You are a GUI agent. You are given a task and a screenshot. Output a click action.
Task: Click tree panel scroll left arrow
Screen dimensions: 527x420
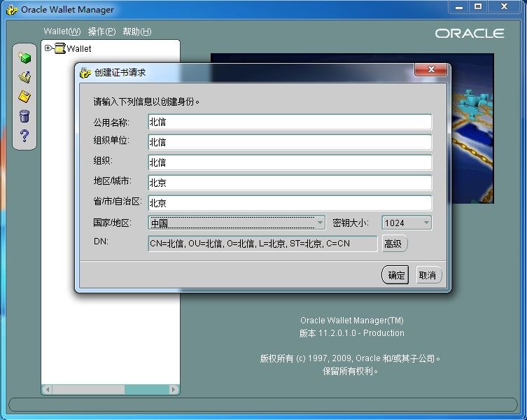pyautogui.click(x=48, y=389)
